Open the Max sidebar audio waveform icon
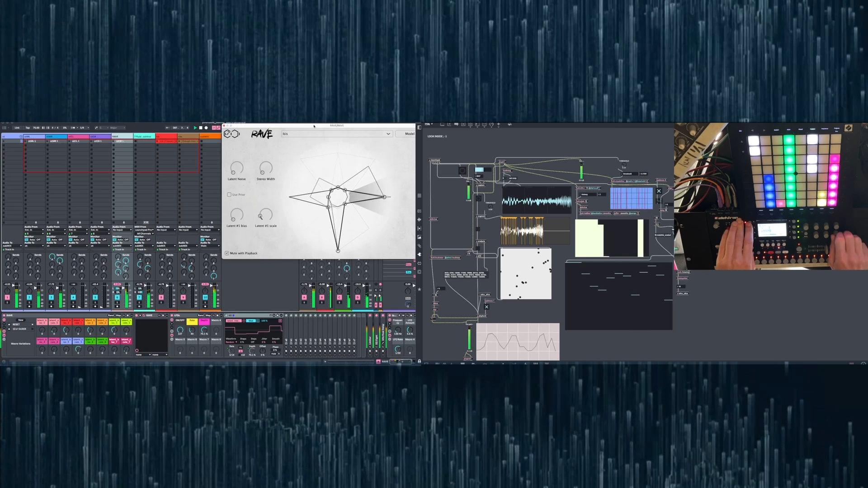Image resolution: width=868 pixels, height=488 pixels. 420,220
